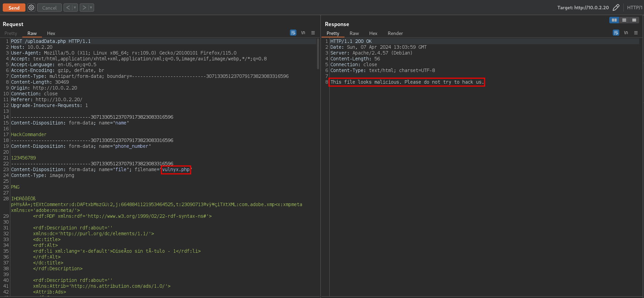
Task: Open the Request panel options menu
Action: click(313, 33)
